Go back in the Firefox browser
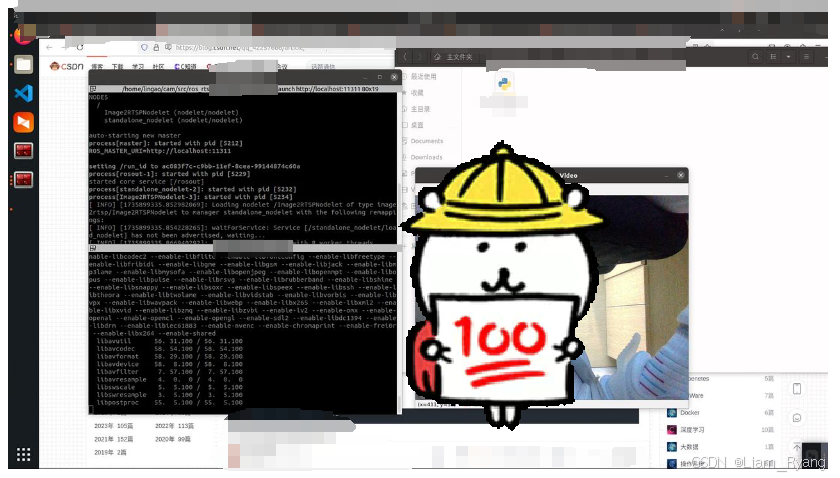Viewport: 840px width, 478px height. coord(49,48)
